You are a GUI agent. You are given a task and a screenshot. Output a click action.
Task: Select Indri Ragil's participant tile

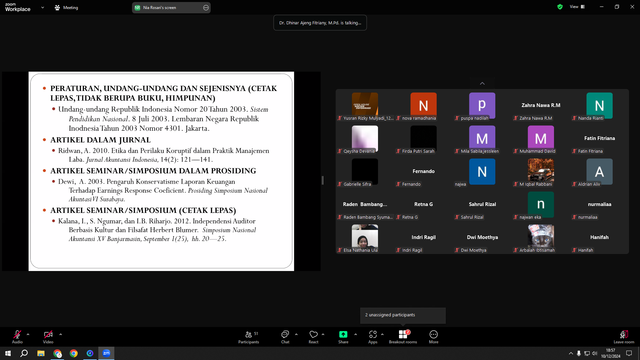(423, 238)
